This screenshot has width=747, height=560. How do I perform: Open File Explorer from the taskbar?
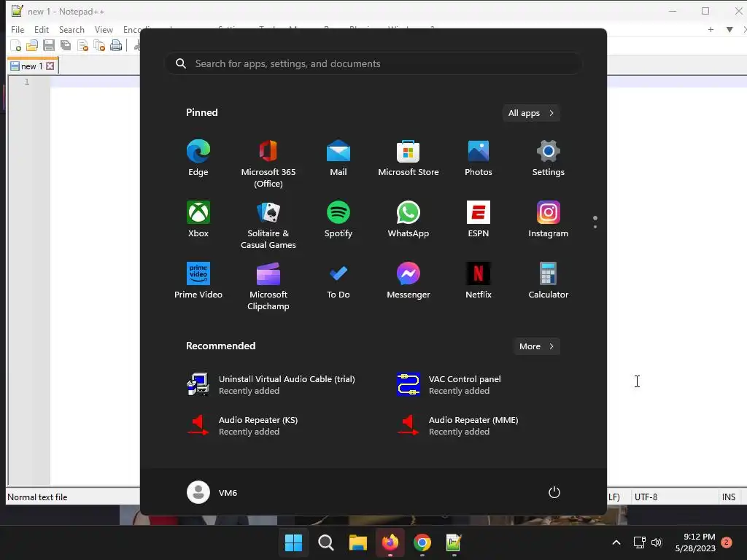[x=357, y=542]
